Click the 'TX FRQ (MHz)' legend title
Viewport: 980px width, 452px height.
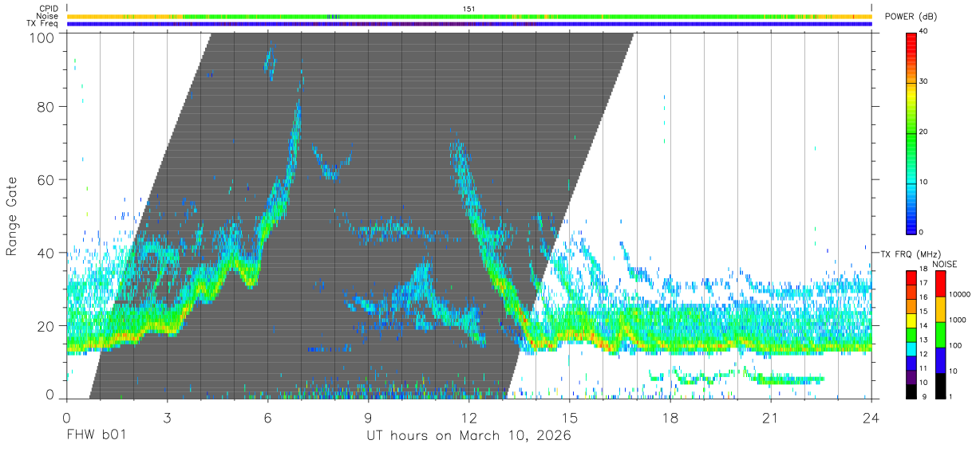(x=910, y=254)
